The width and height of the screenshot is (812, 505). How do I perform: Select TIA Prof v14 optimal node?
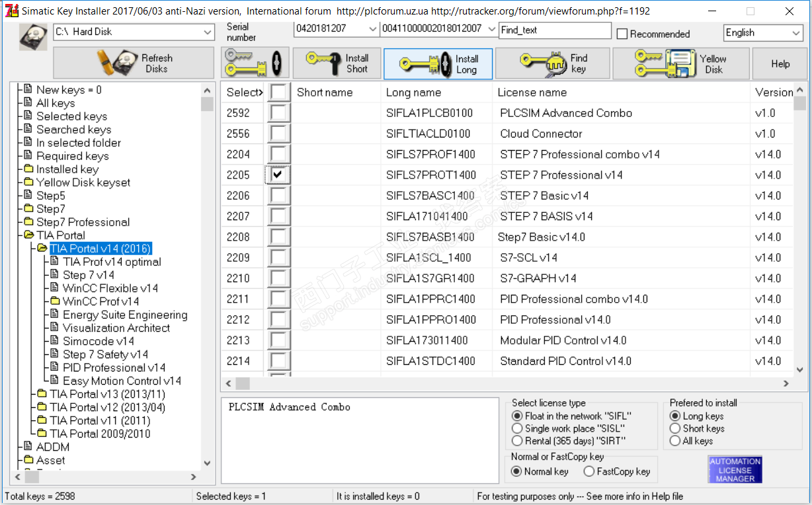112,262
